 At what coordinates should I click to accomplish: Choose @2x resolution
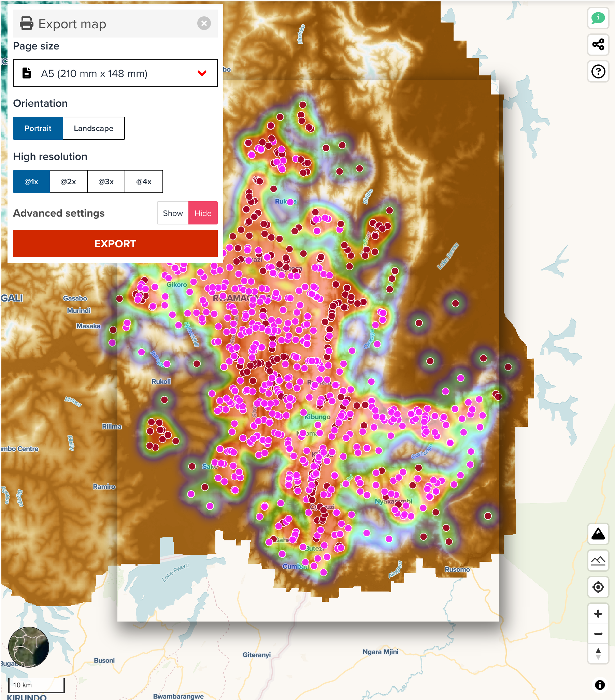(69, 181)
